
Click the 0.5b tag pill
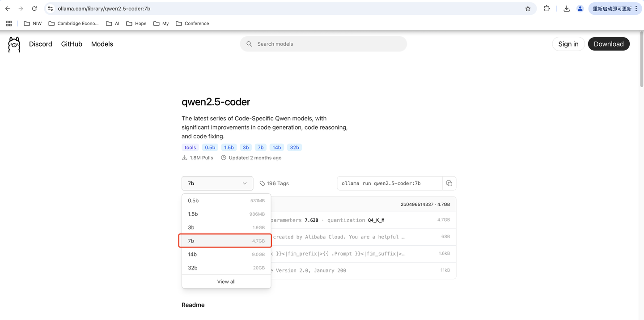click(x=210, y=147)
